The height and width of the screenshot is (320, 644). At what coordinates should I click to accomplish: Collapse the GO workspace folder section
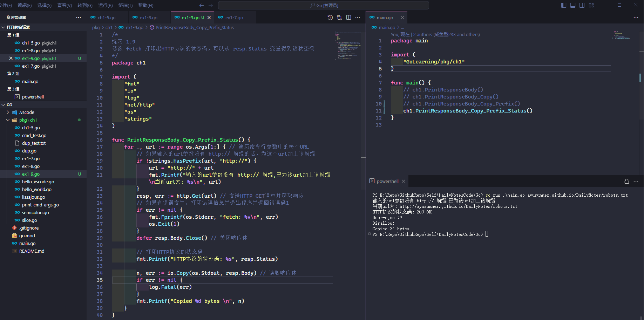coord(43,105)
